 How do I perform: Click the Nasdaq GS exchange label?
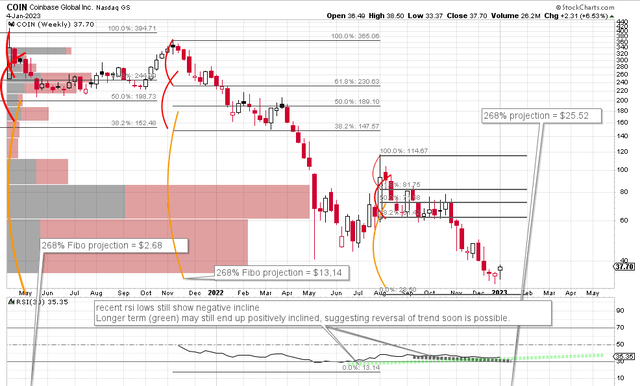[x=113, y=8]
